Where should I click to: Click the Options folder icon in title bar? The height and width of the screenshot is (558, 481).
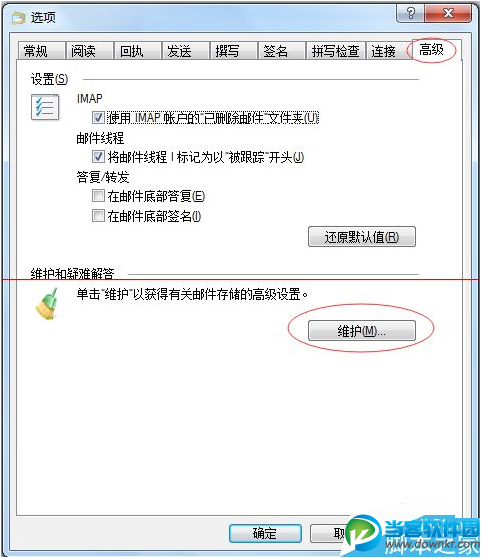(x=18, y=18)
